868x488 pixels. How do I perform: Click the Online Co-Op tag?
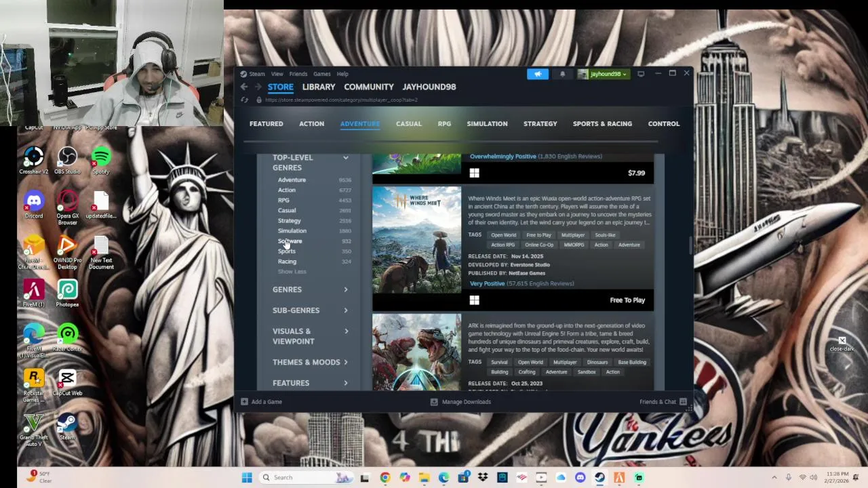click(539, 245)
